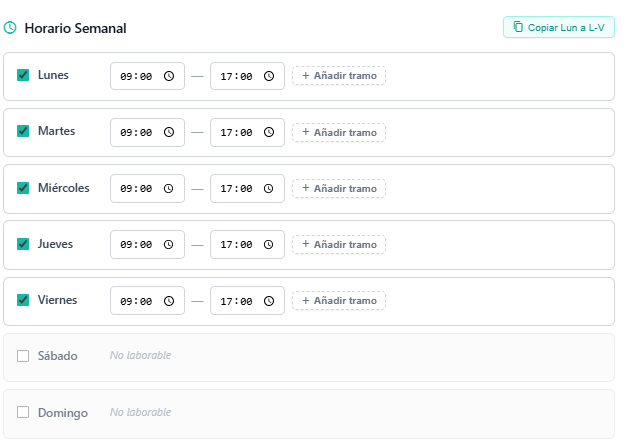The image size is (628, 447).
Task: Open time picker for Jueves end time
Action: click(x=268, y=244)
